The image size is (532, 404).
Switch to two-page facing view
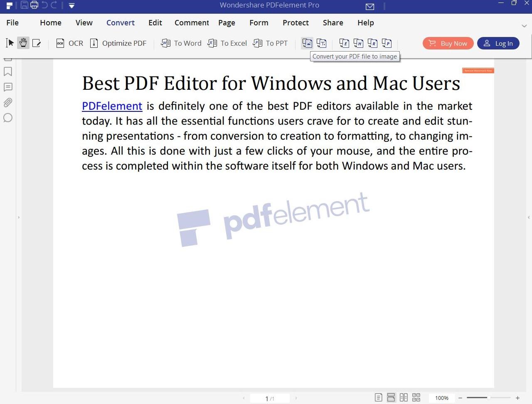[404, 398]
